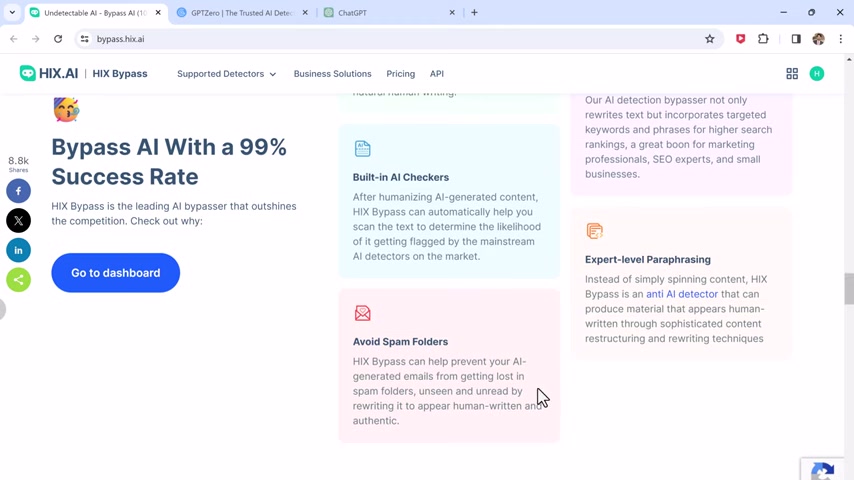Expand the Supported Detectors menu
The image size is (854, 480).
[x=227, y=74]
